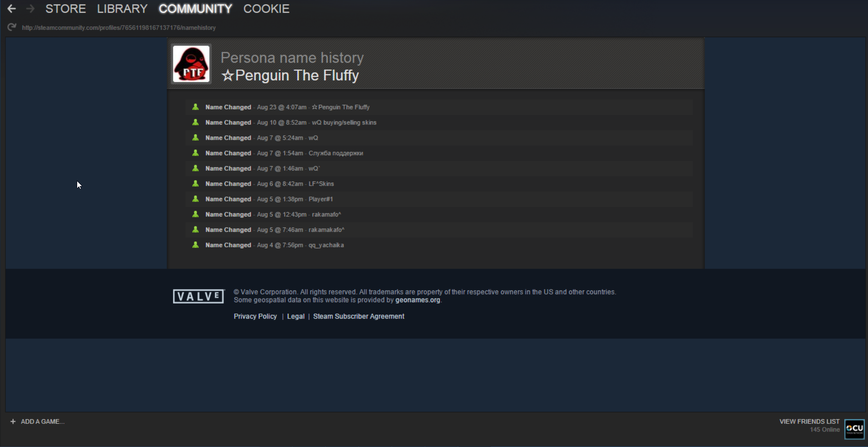Image resolution: width=868 pixels, height=447 pixels.
Task: Open the COOKIE profile menu
Action: [x=266, y=9]
